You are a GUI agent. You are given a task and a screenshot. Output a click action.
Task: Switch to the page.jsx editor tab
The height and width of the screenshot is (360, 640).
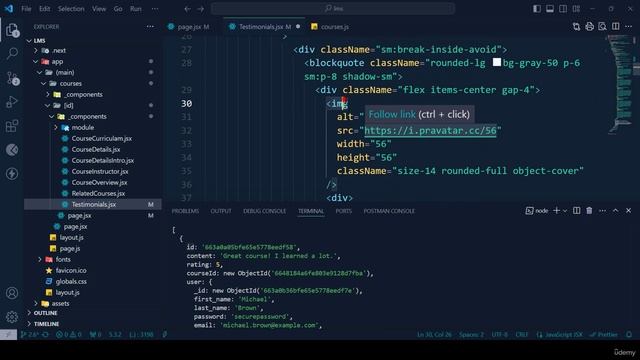coord(189,27)
